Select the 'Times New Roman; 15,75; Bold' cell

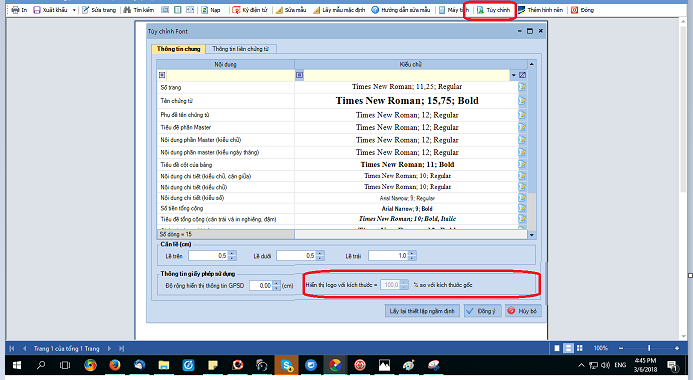pos(407,101)
